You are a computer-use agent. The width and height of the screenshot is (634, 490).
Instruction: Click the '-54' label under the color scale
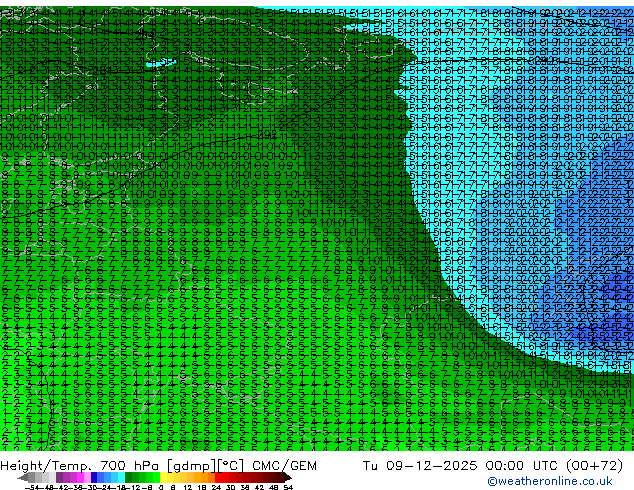pos(32,487)
